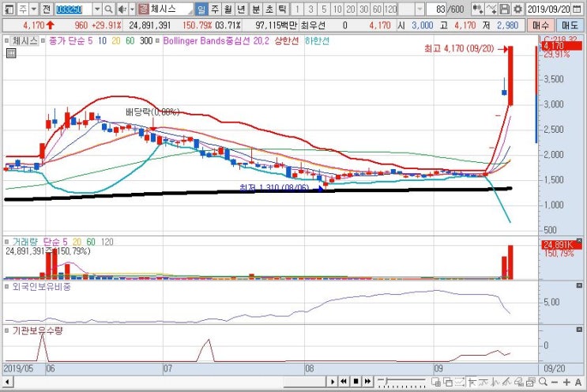587x392 pixels.
Task: Expand the stock code history dropdown
Action: 97,9
